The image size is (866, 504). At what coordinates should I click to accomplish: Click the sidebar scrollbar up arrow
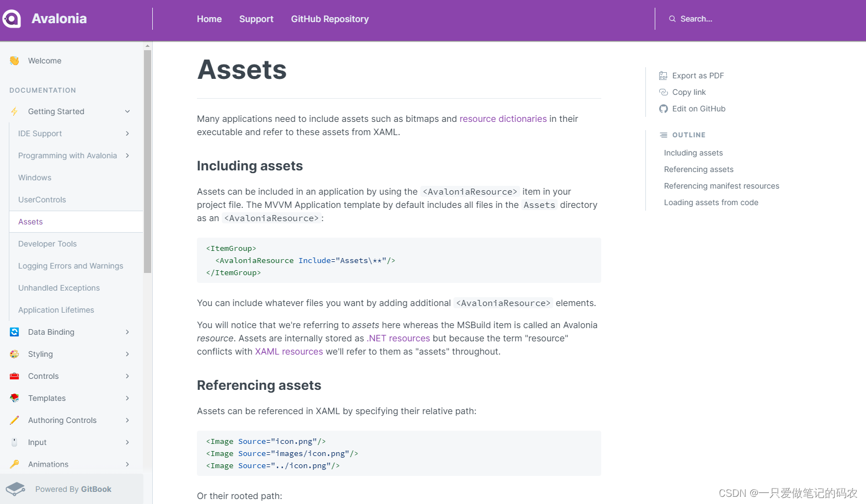(147, 46)
